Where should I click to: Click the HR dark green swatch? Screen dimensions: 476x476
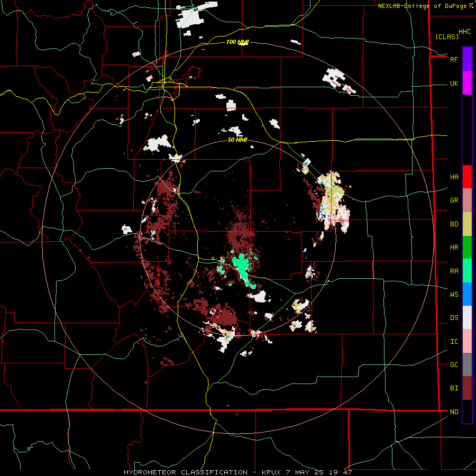point(467,248)
